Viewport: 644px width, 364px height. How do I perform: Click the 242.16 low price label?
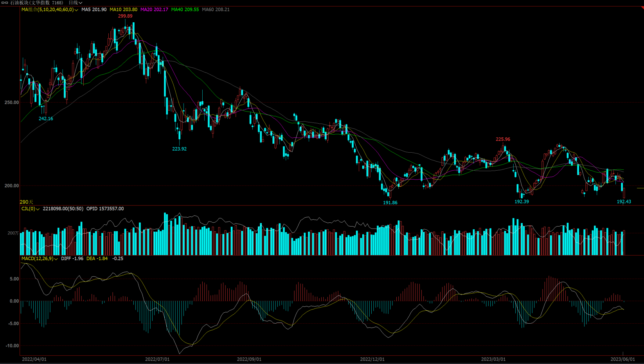pyautogui.click(x=46, y=119)
